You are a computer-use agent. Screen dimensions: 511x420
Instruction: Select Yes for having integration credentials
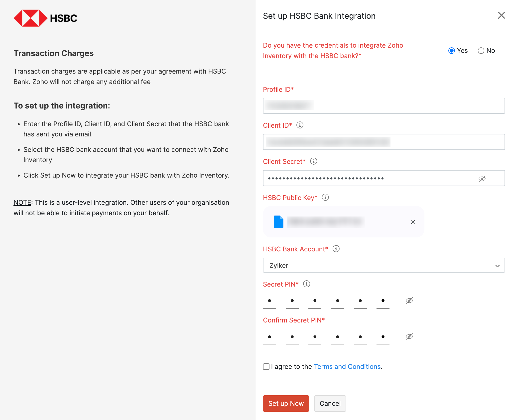coord(451,51)
